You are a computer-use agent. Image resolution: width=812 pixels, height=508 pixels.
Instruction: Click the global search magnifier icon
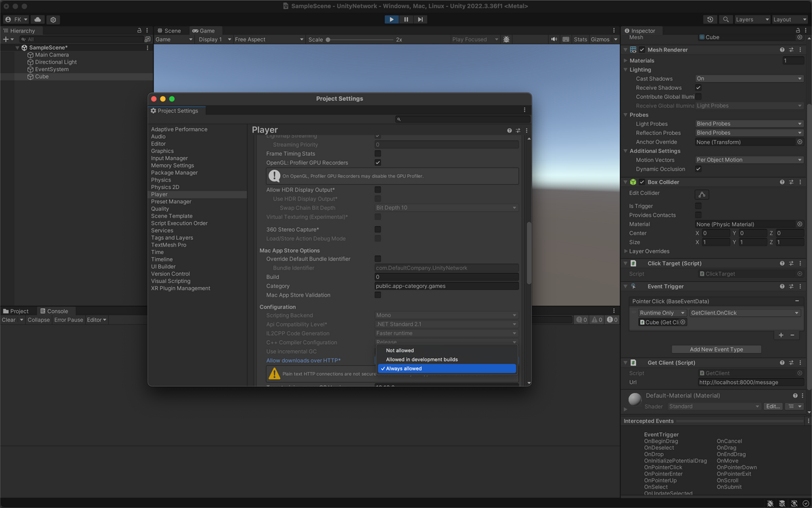(725, 20)
